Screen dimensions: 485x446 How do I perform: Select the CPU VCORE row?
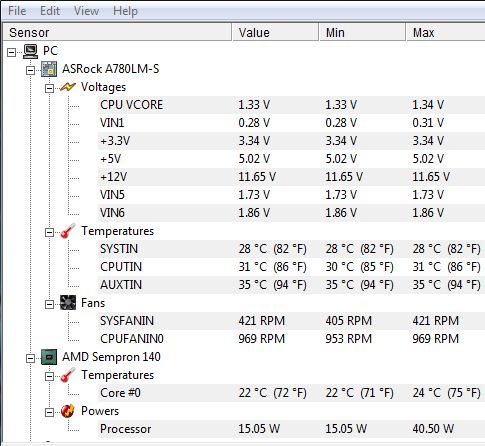point(292,105)
